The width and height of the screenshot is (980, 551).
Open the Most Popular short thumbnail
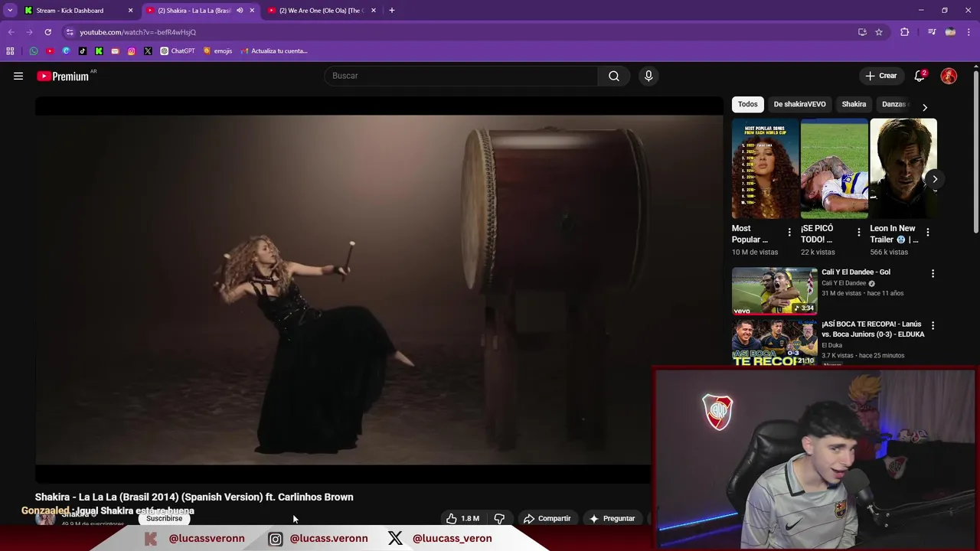click(x=765, y=168)
